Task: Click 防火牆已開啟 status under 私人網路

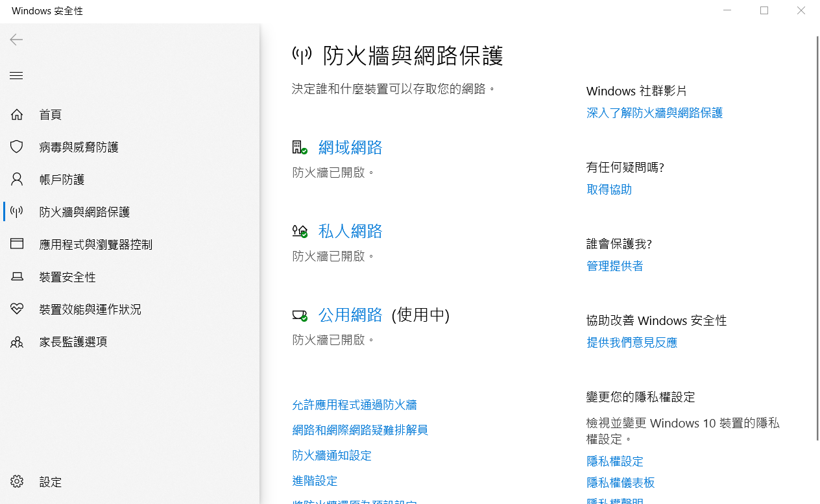Action: [x=333, y=256]
